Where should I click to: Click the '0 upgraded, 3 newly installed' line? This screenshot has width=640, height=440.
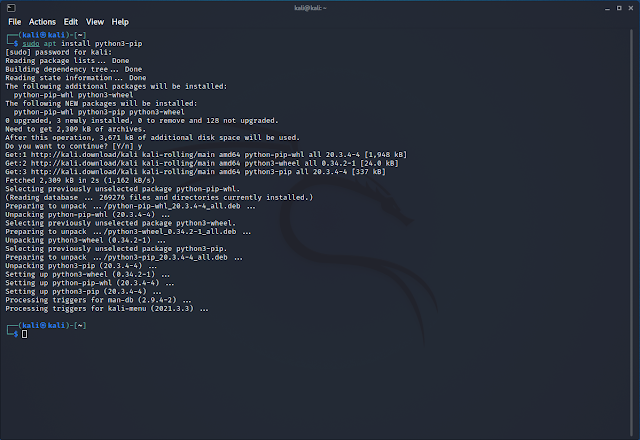coord(142,121)
